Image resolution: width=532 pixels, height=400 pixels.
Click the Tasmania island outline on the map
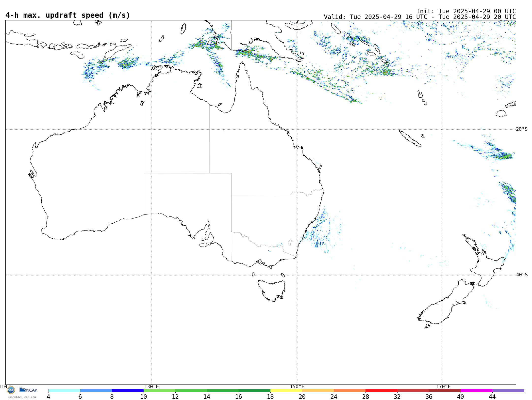272,290
